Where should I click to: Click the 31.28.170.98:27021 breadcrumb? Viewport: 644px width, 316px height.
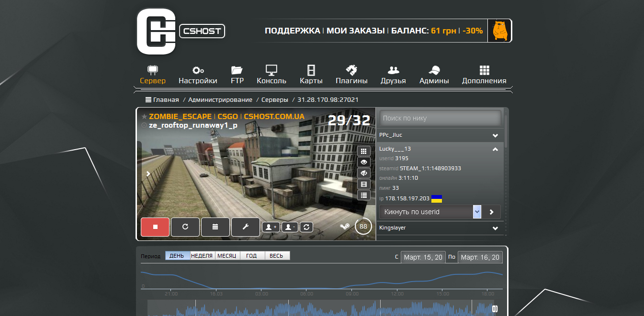click(x=328, y=99)
